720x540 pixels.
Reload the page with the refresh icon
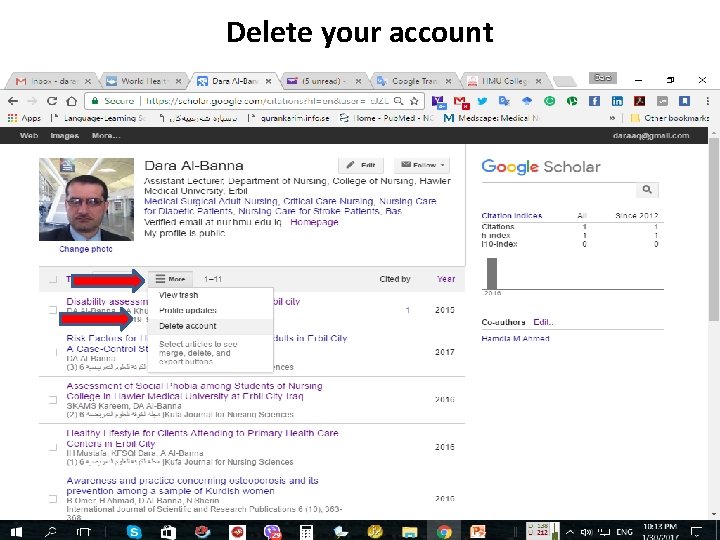[52, 101]
